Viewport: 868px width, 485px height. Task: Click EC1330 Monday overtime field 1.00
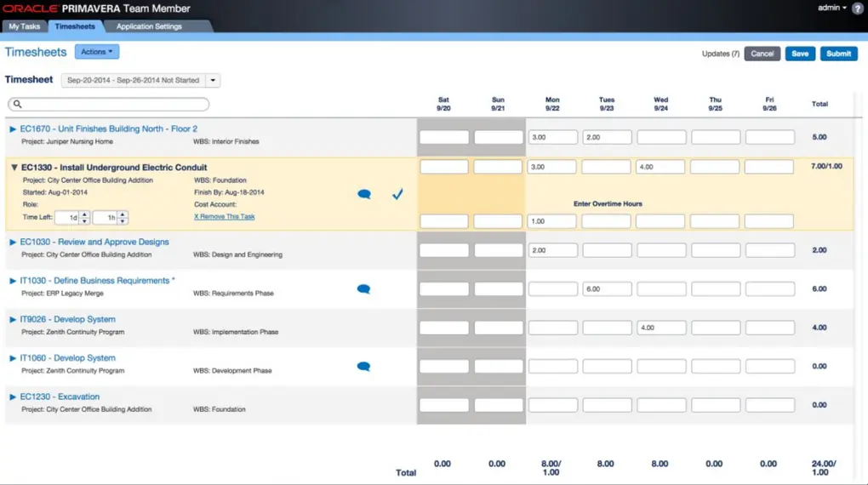pyautogui.click(x=551, y=221)
